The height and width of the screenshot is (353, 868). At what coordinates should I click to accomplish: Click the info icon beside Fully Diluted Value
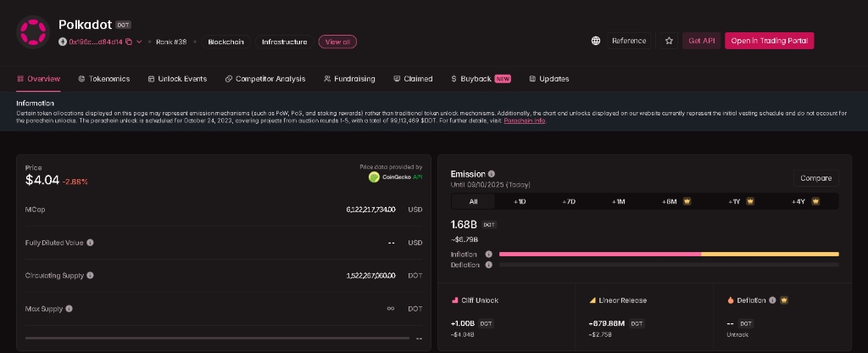[91, 243]
